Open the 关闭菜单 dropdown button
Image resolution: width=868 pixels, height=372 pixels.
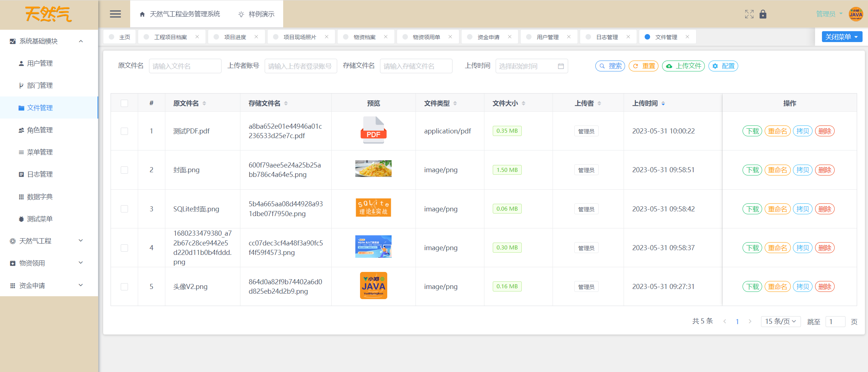click(842, 37)
